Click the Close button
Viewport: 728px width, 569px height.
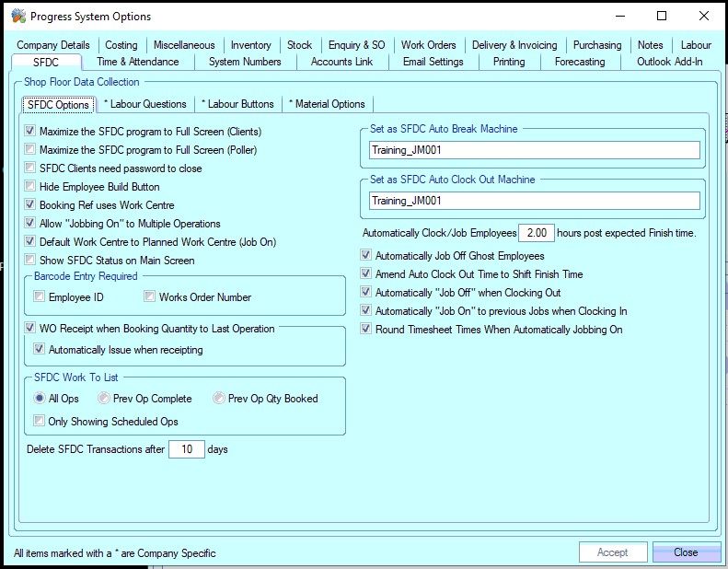click(x=686, y=552)
